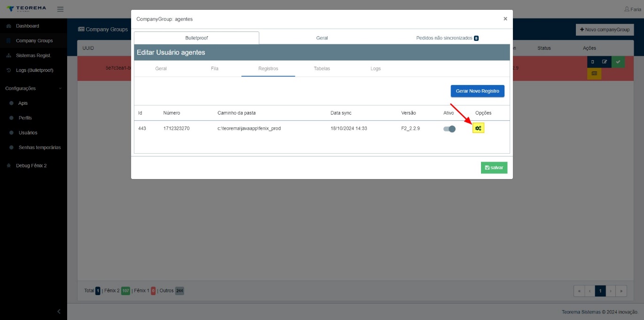Open Company Groups in sidebar
The image size is (644, 320).
(x=34, y=41)
